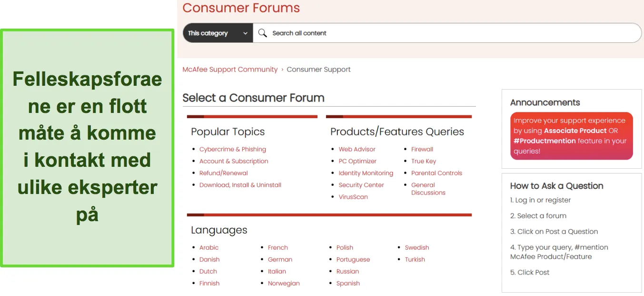Click the Search all content field
The width and height of the screenshot is (644, 296).
click(x=428, y=33)
